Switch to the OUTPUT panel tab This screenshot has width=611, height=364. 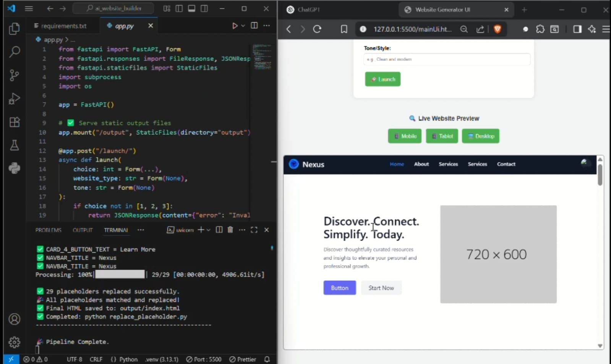[x=83, y=230]
